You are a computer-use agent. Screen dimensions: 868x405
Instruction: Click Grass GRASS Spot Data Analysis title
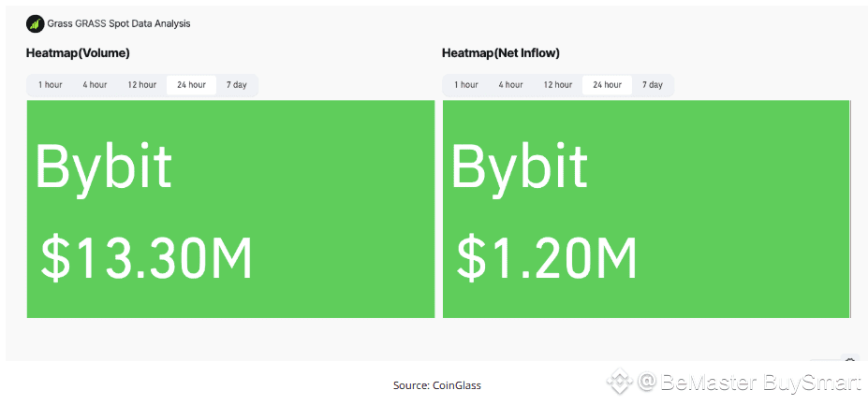tap(119, 23)
